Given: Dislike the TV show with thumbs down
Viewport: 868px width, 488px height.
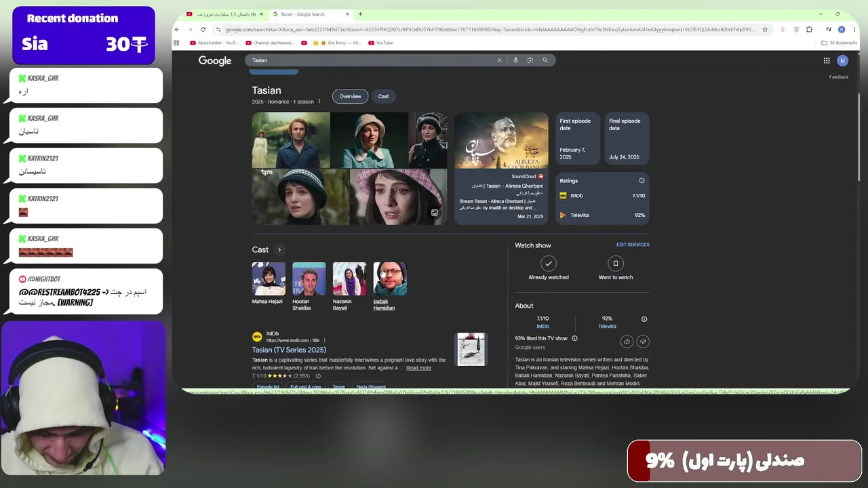Looking at the screenshot, I should click(643, 342).
